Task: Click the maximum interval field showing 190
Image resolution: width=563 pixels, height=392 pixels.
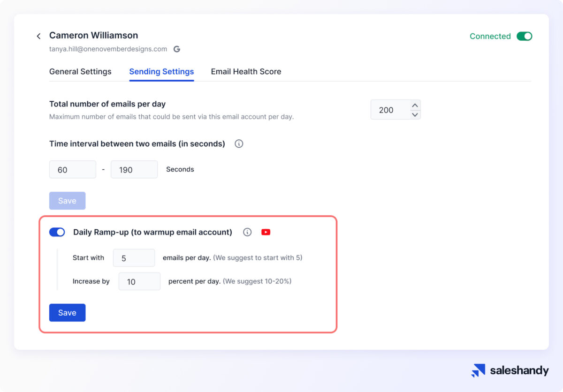Action: 134,170
